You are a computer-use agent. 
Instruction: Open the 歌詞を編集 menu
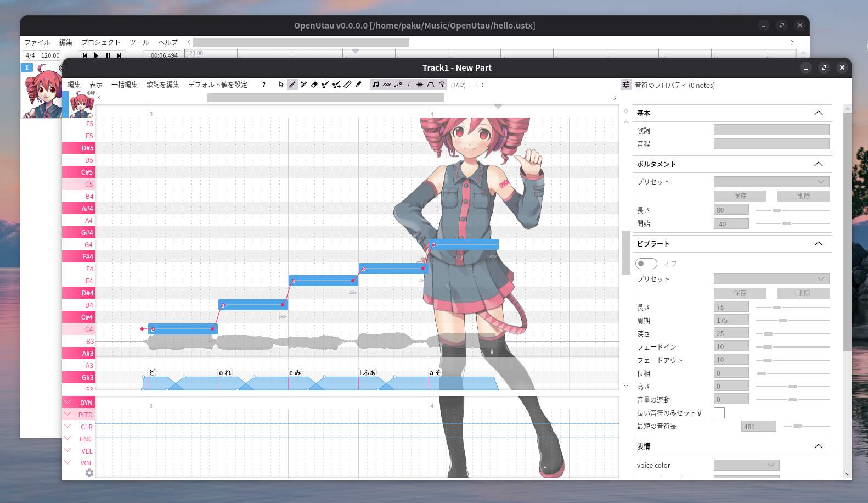[162, 85]
